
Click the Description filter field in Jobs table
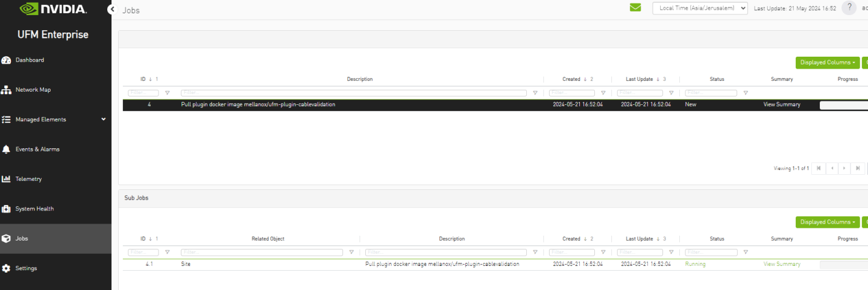pos(354,93)
